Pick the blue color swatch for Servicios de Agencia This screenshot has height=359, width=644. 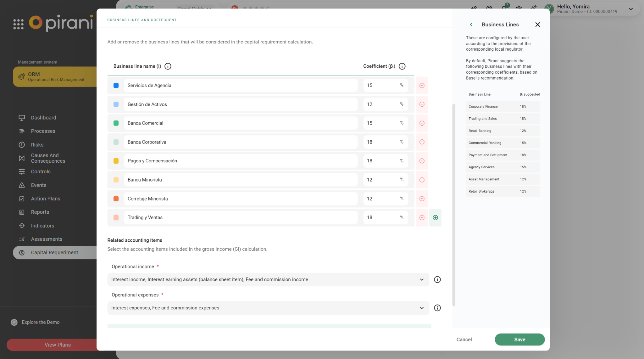point(116,86)
